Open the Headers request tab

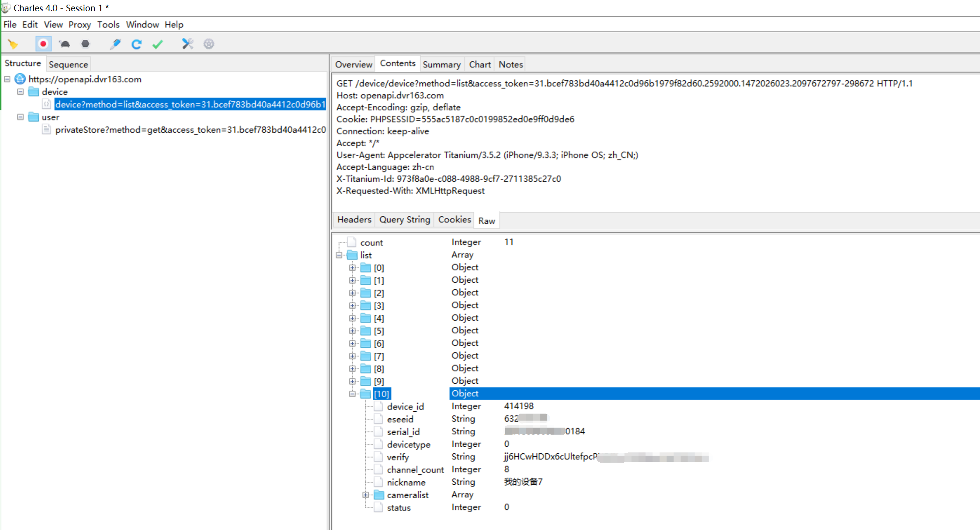(354, 220)
